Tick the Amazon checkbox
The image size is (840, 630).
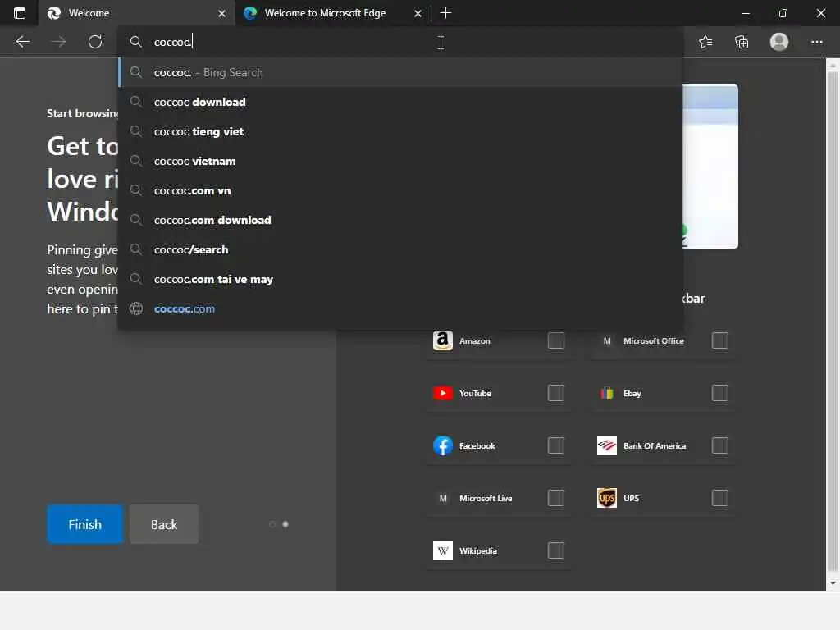[x=556, y=340]
